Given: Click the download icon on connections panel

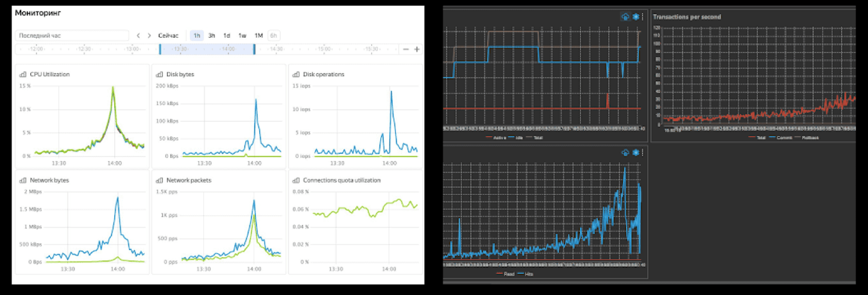Looking at the screenshot, I should (x=625, y=17).
